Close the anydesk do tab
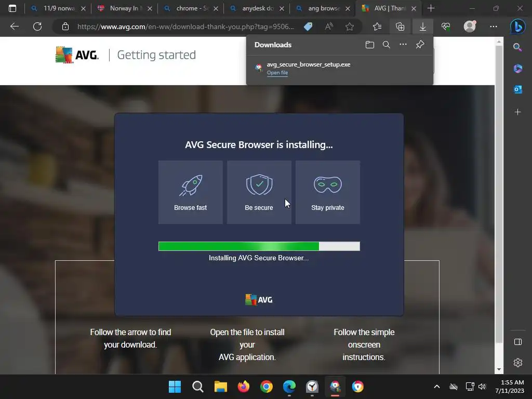532x399 pixels. (x=282, y=8)
